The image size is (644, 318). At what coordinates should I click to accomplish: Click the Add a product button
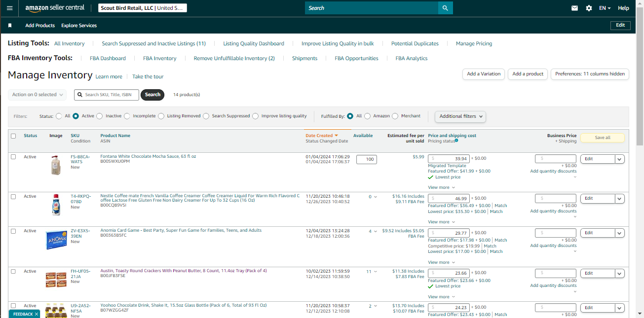click(528, 74)
